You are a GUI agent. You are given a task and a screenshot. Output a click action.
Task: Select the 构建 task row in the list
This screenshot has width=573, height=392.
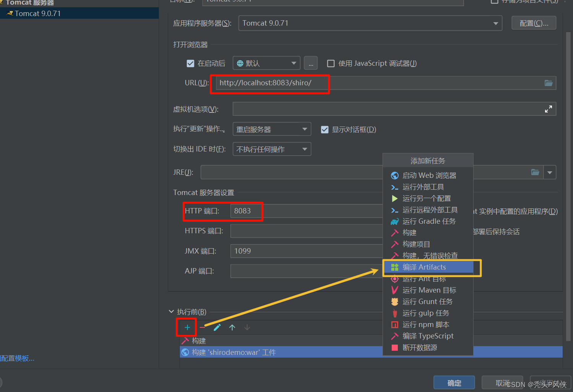point(281,341)
